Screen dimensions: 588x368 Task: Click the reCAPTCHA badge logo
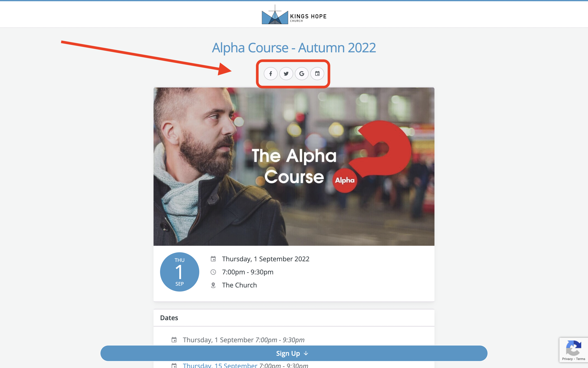[x=574, y=348]
